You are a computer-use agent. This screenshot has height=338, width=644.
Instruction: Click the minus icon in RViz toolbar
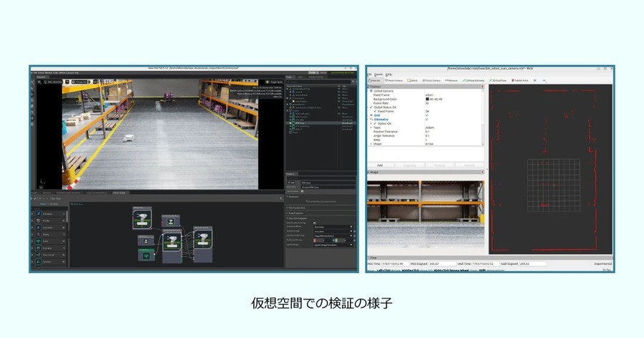pyautogui.click(x=545, y=81)
